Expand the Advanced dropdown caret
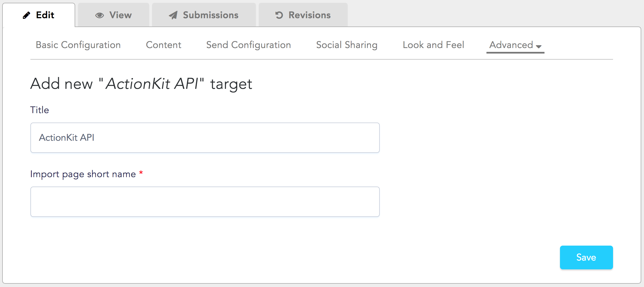 [x=539, y=46]
